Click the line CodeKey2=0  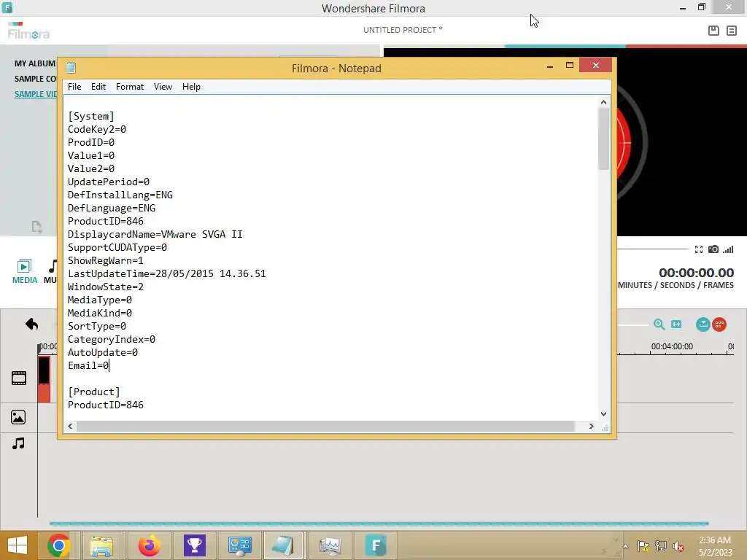click(97, 129)
